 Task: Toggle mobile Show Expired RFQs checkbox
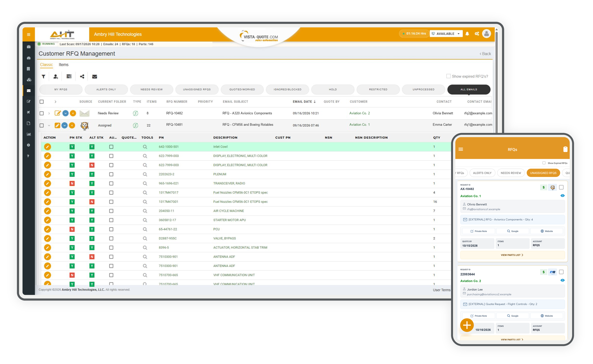(x=544, y=163)
